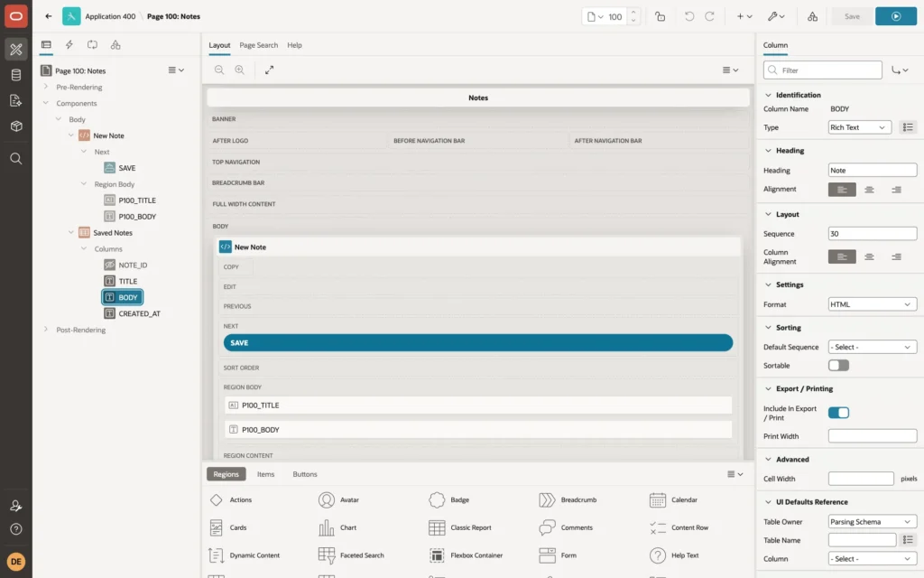The width and height of the screenshot is (924, 578).
Task: Toggle the Include In Export / Print switch
Action: (838, 413)
